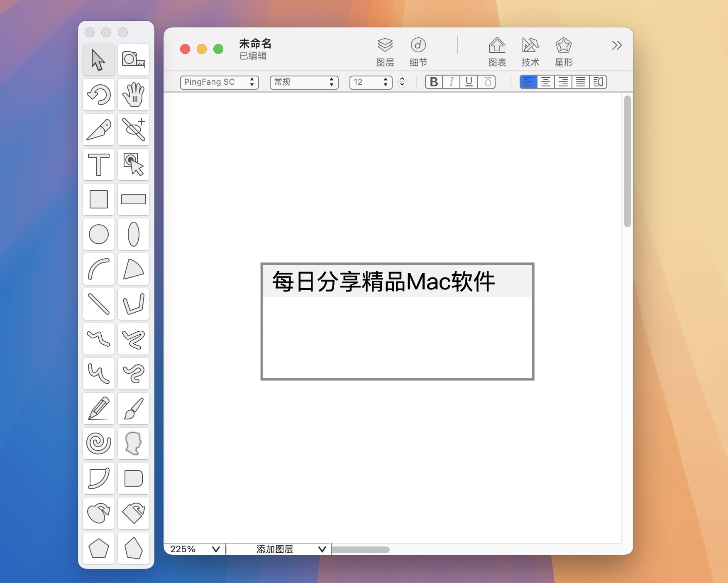Select the Pencil tool
The width and height of the screenshot is (728, 583).
(x=99, y=409)
